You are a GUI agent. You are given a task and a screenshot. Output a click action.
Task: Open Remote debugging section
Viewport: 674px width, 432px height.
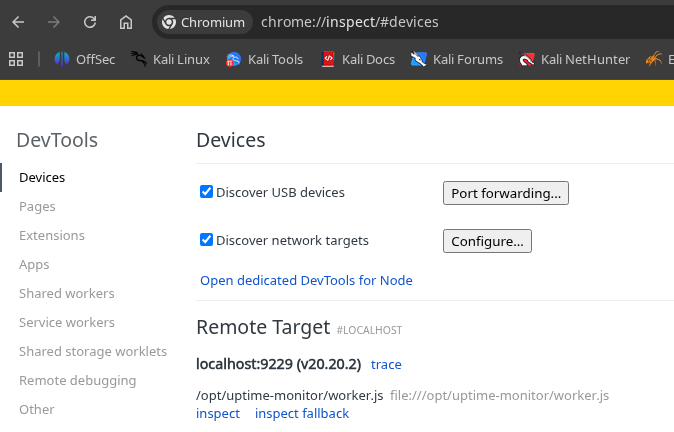pos(78,380)
